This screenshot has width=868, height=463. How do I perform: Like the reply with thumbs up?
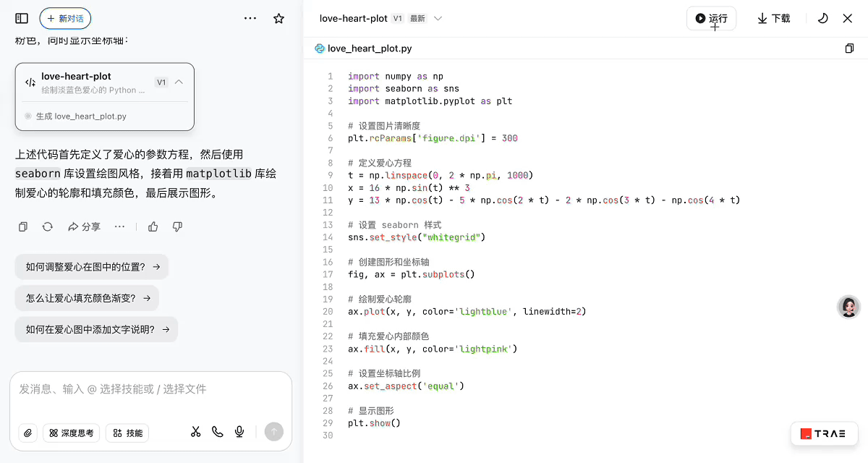pyautogui.click(x=153, y=226)
